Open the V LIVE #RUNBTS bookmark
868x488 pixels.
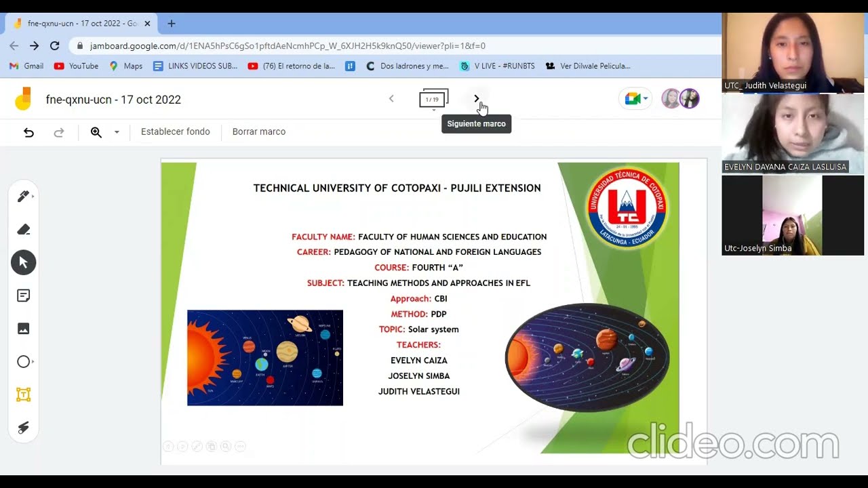(x=497, y=66)
